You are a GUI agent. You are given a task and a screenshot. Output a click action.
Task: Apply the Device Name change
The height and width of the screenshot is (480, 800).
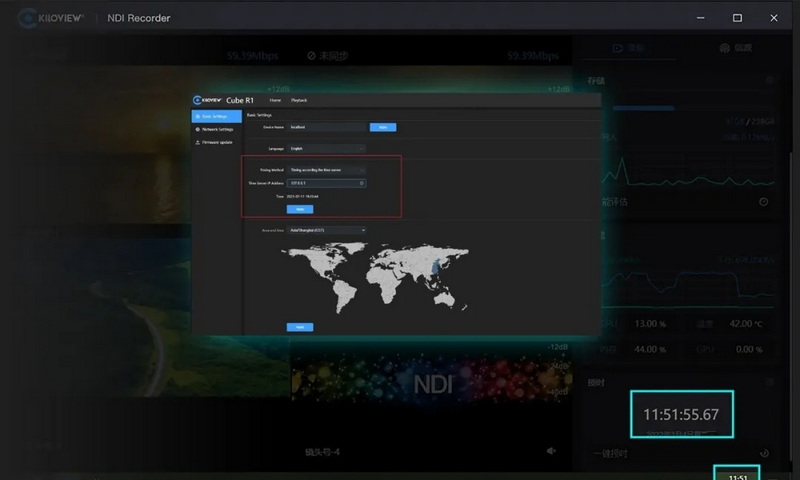click(x=381, y=127)
